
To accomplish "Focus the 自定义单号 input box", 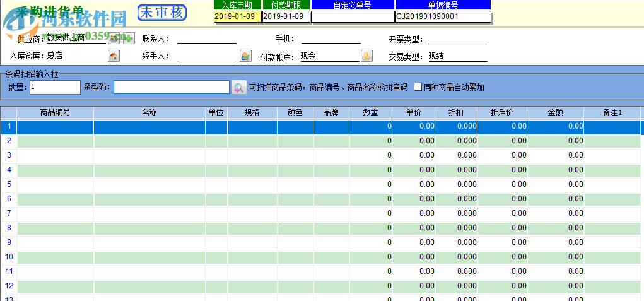I will 353,16.
